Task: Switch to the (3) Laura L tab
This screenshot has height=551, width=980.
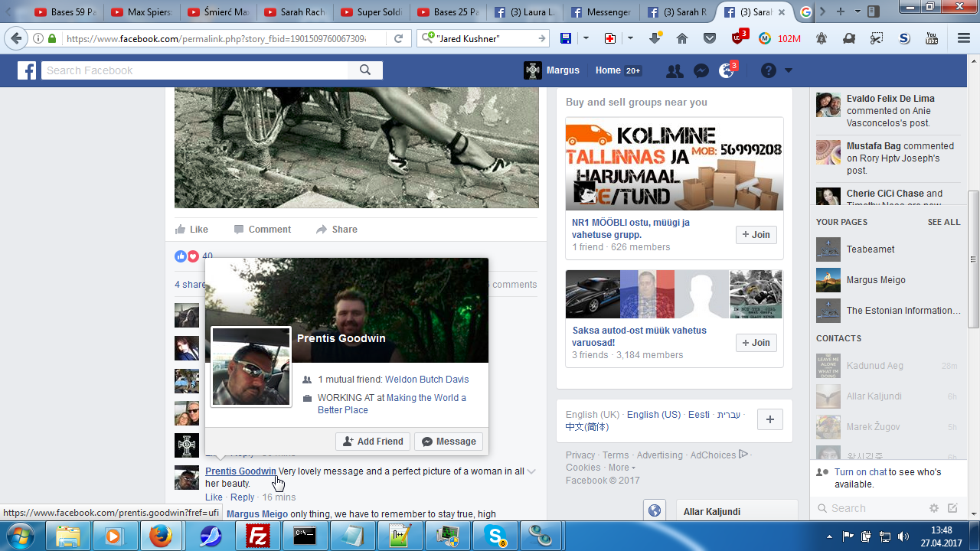Action: point(524,12)
